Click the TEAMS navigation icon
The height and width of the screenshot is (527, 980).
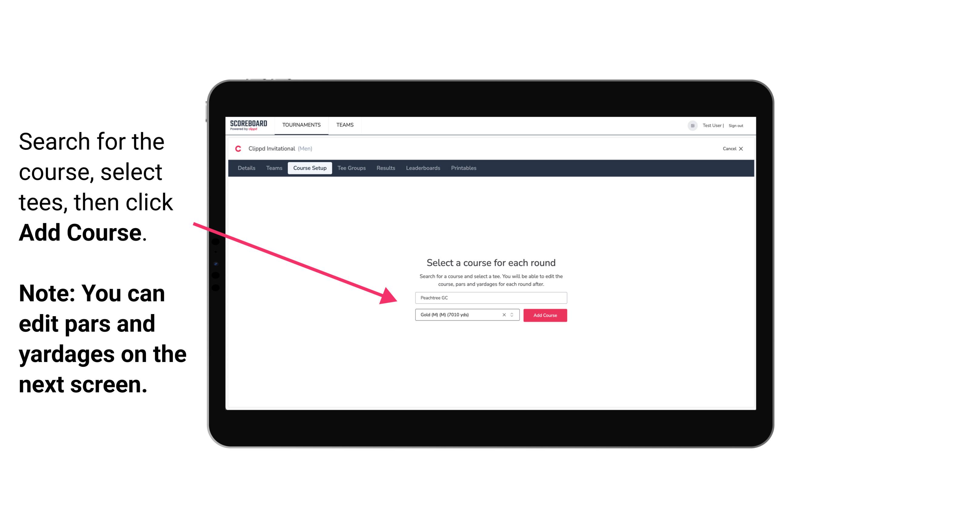(x=343, y=124)
